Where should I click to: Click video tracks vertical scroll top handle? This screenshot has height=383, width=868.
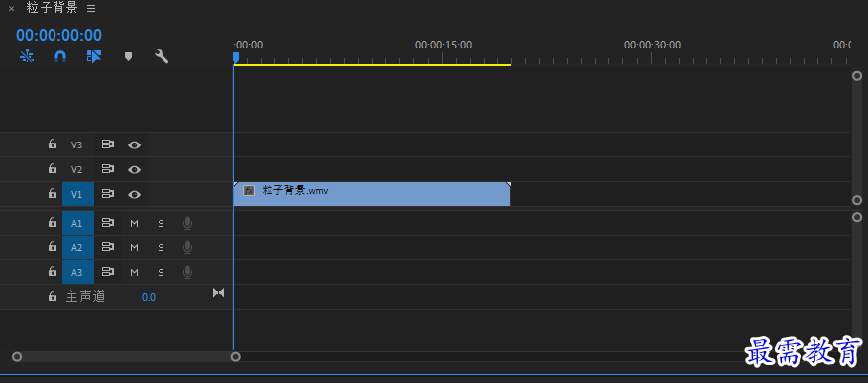point(857,76)
